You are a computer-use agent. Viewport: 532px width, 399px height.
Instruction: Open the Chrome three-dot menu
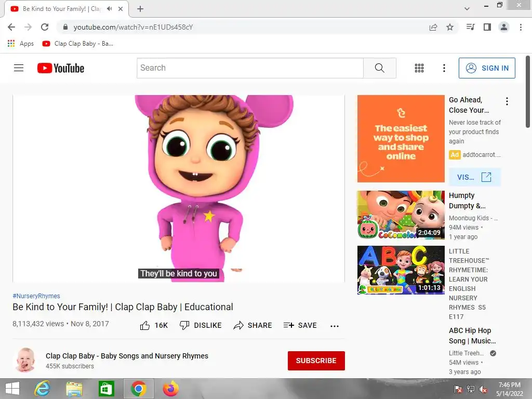pyautogui.click(x=521, y=27)
